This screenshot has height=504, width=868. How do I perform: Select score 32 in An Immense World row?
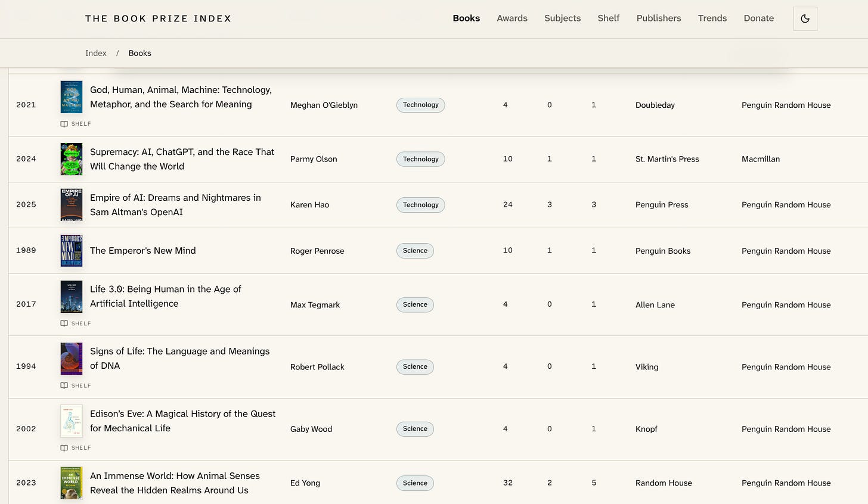coord(508,483)
